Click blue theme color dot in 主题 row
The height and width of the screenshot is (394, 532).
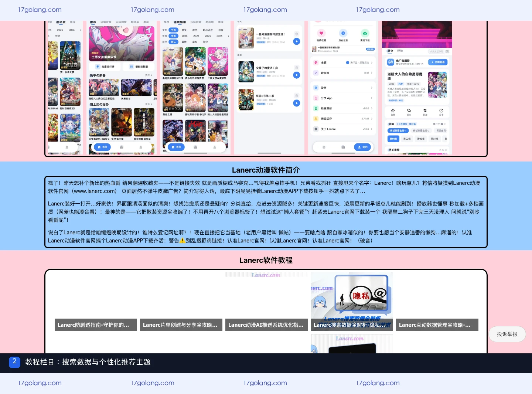(x=347, y=62)
